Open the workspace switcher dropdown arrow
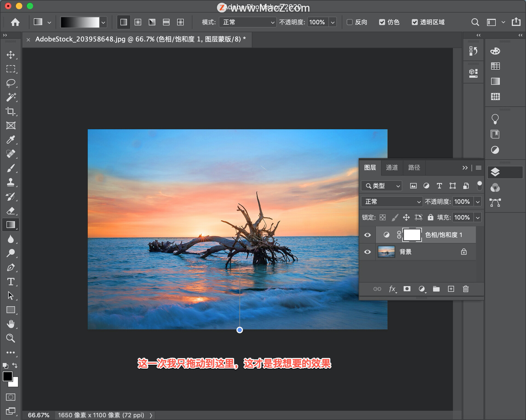Screen dimensions: 526x420 tap(503, 22)
